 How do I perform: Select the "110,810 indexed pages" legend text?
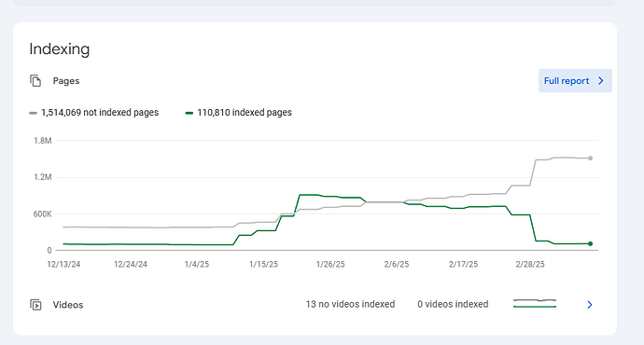(245, 113)
